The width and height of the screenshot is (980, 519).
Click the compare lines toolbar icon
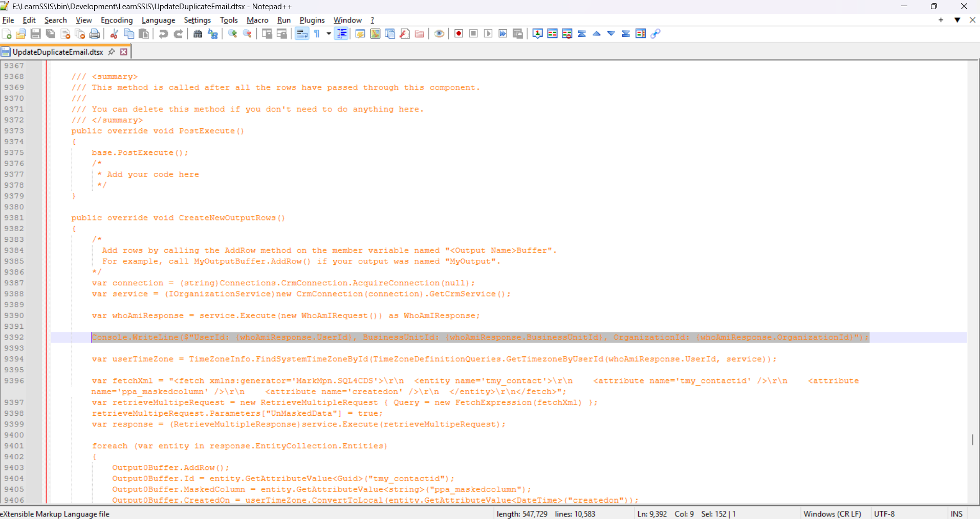point(553,34)
